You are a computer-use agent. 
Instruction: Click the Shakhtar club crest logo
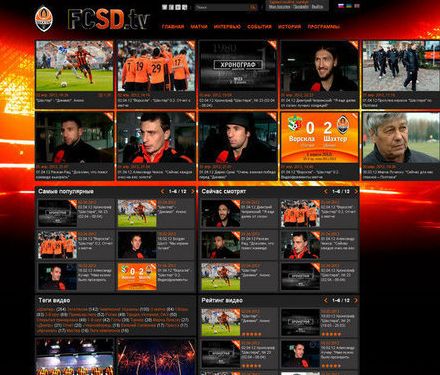44,19
